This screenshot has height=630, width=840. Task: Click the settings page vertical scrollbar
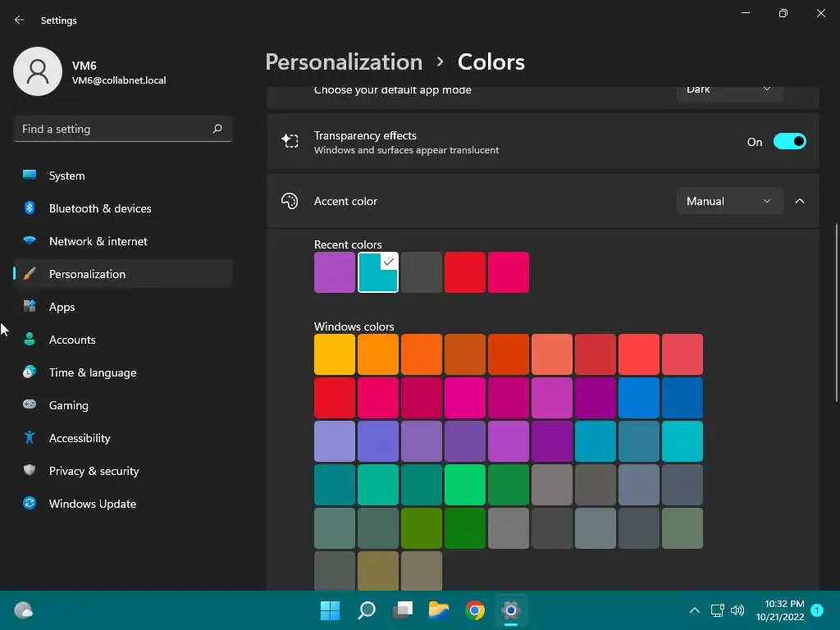click(836, 313)
